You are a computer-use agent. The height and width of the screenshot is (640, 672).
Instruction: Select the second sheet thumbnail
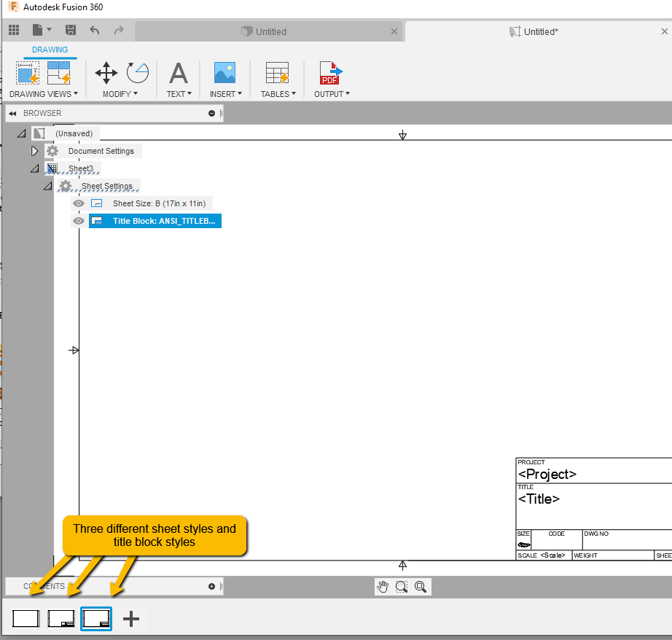coord(60,619)
